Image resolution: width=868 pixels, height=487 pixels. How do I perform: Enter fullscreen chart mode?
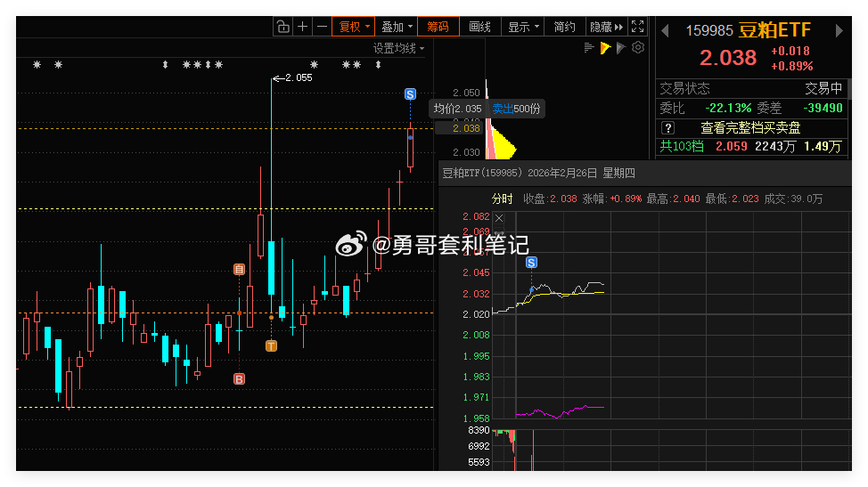point(638,27)
